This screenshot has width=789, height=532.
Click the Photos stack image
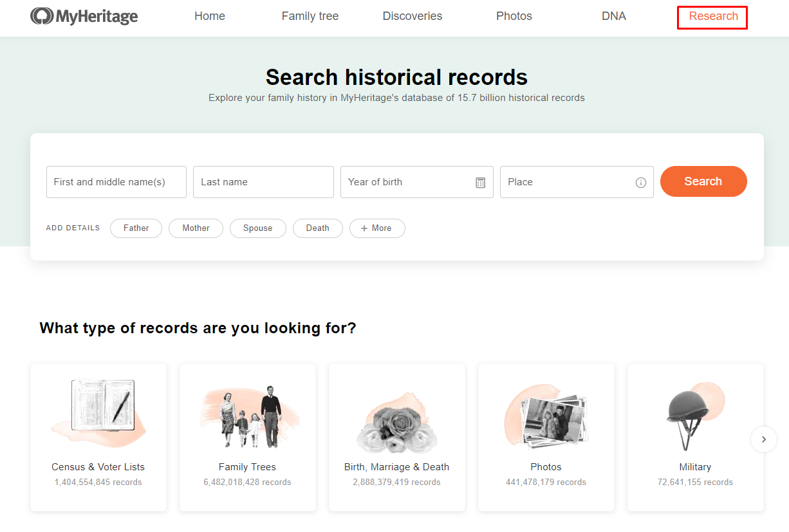546,417
